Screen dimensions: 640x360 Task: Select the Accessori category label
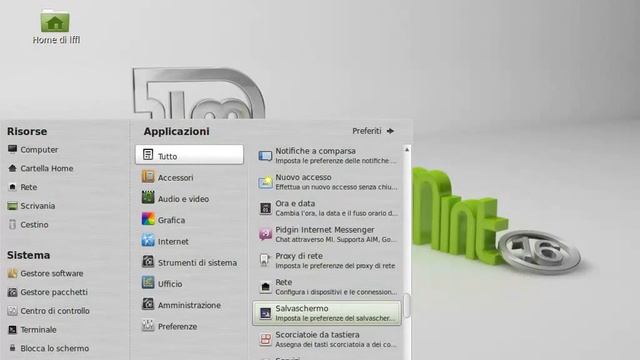176,178
